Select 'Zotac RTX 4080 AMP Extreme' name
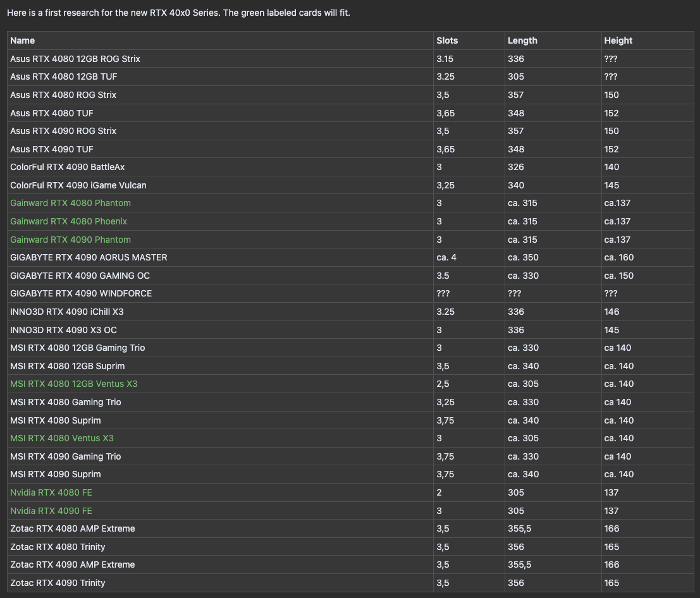 pyautogui.click(x=72, y=529)
